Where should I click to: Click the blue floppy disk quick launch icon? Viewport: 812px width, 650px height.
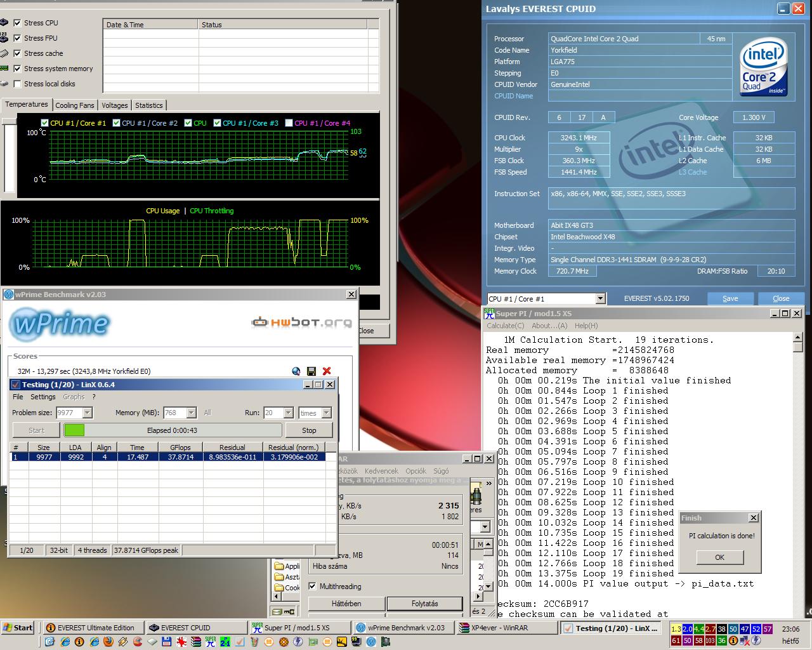pyautogui.click(x=167, y=642)
